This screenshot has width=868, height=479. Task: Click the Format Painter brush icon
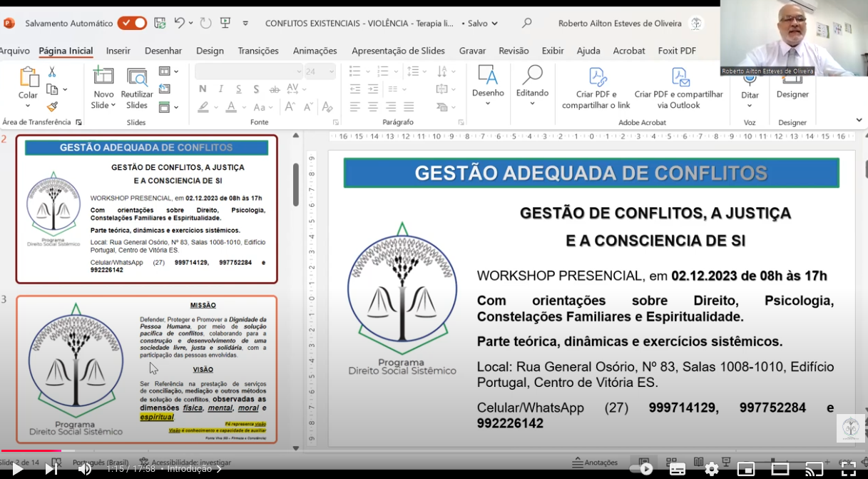point(52,107)
